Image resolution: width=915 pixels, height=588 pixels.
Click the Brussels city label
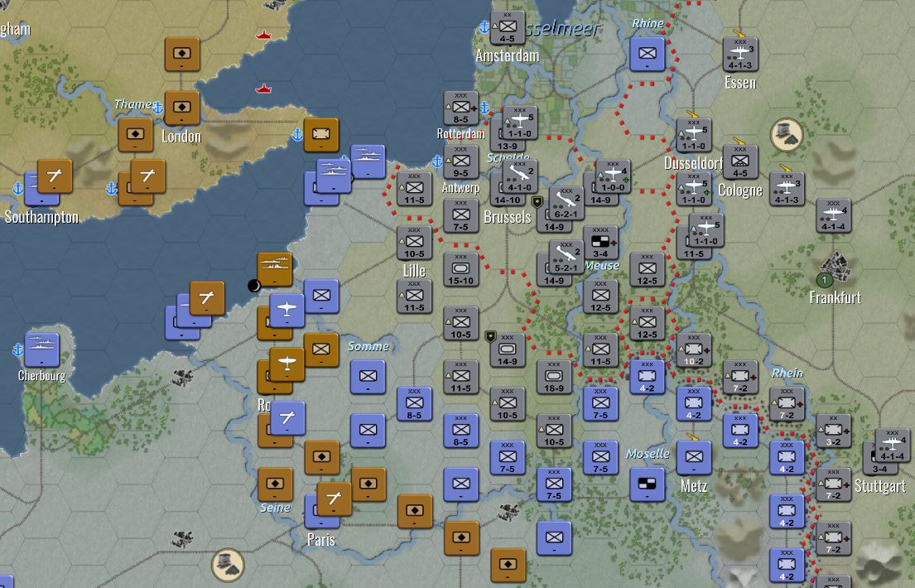click(x=507, y=217)
